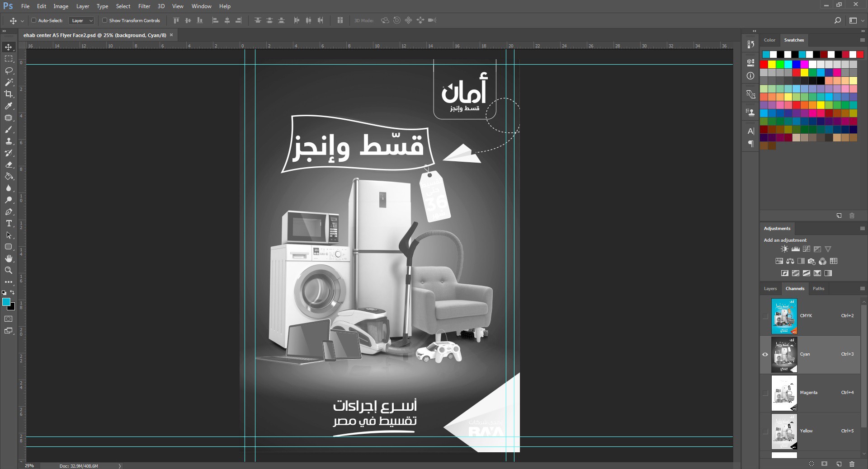868x469 pixels.
Task: Open the Paragraph panel icon
Action: tap(750, 144)
